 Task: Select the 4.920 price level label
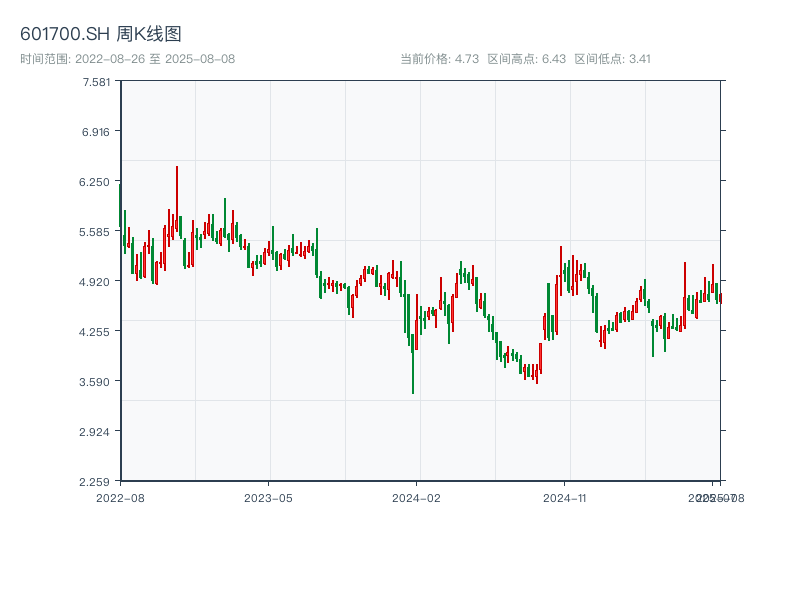coord(97,282)
